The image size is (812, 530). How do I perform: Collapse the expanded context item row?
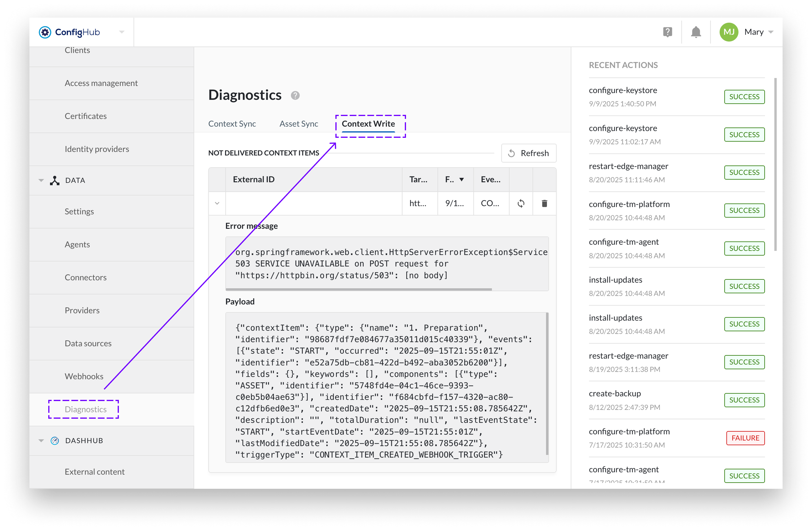(217, 203)
